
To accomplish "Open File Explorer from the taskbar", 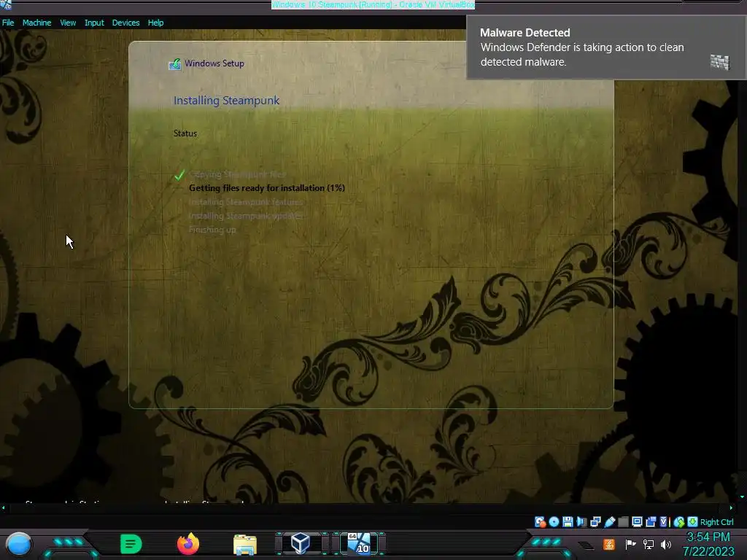I will (x=245, y=545).
